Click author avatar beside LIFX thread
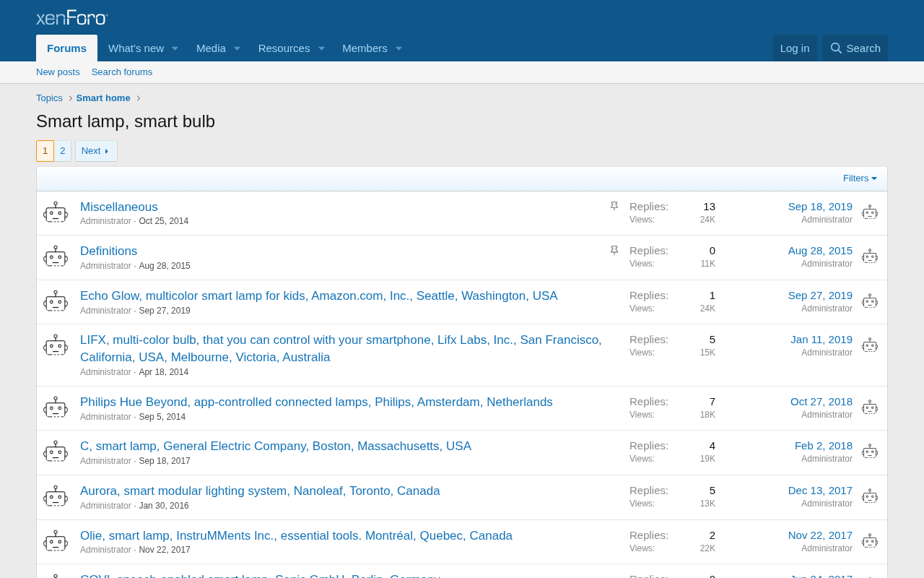 pos(56,346)
